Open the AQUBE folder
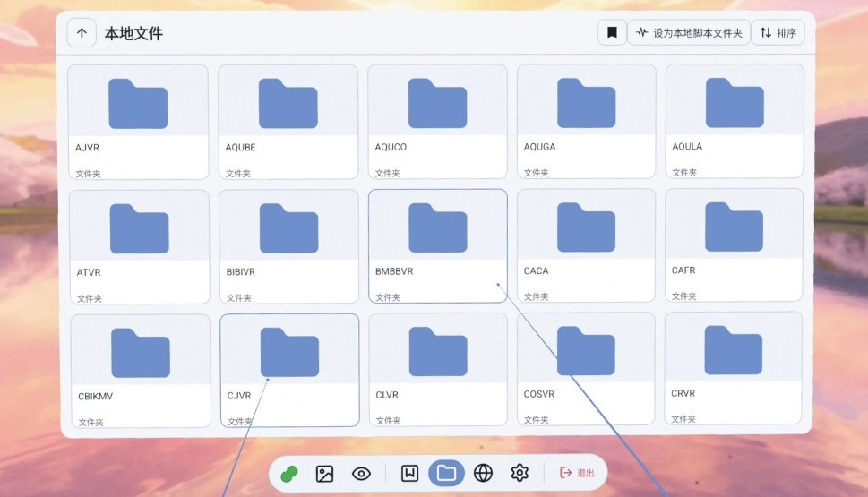This screenshot has height=497, width=868. (x=288, y=122)
